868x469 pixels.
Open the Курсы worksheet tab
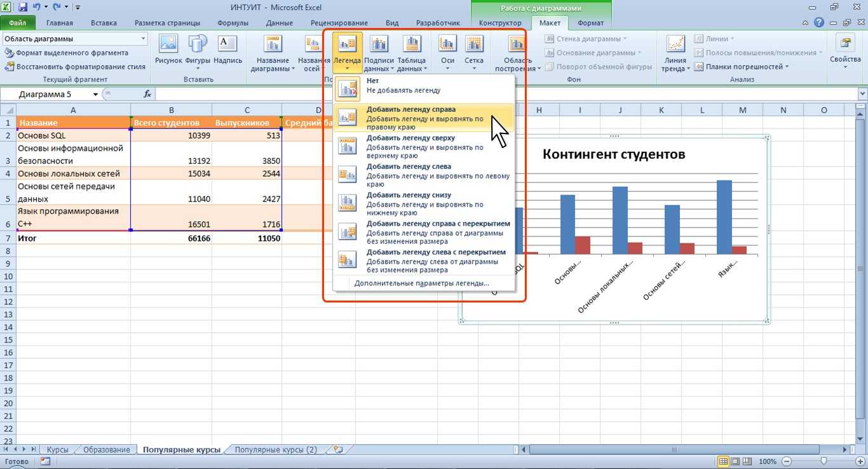[57, 449]
